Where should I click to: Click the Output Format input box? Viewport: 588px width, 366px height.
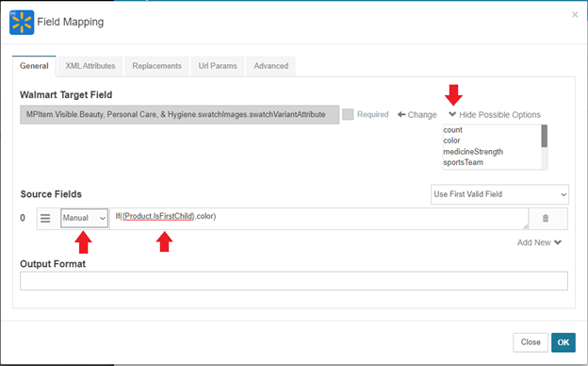pyautogui.click(x=294, y=281)
